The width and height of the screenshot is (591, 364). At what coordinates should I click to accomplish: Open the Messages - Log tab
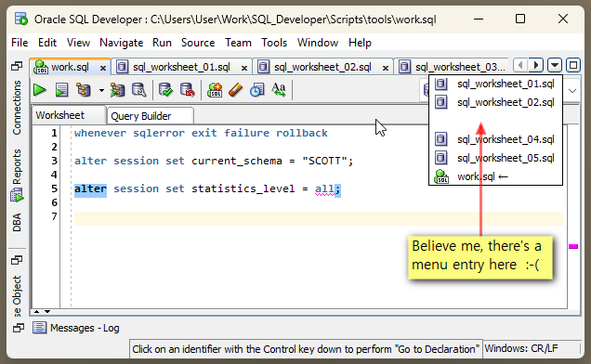[76, 328]
